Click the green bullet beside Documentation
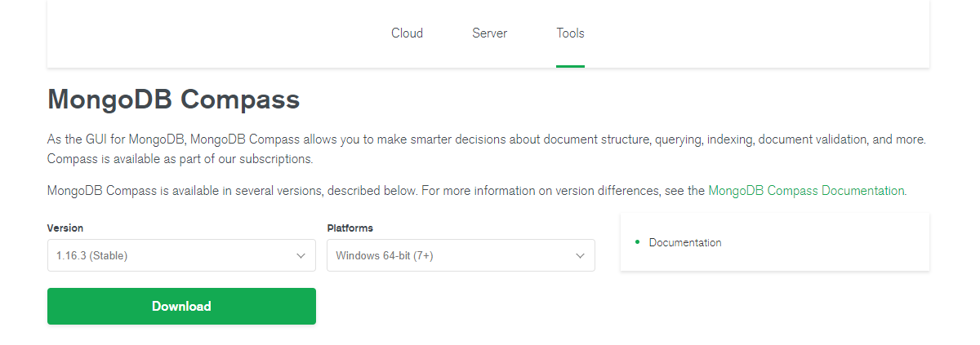 coord(637,242)
